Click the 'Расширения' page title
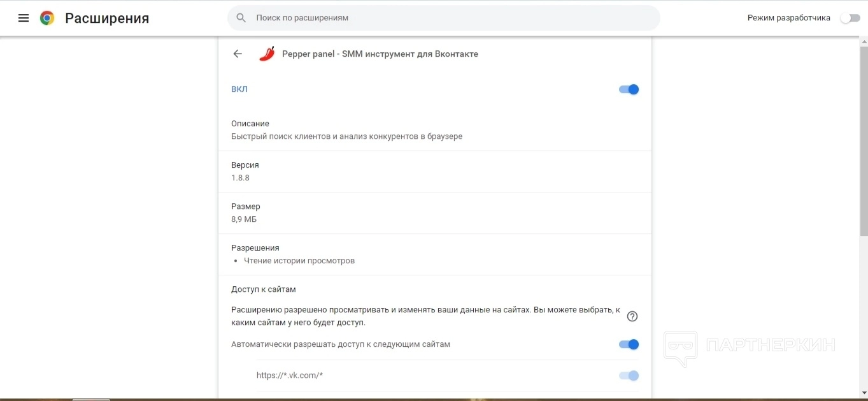 point(107,18)
